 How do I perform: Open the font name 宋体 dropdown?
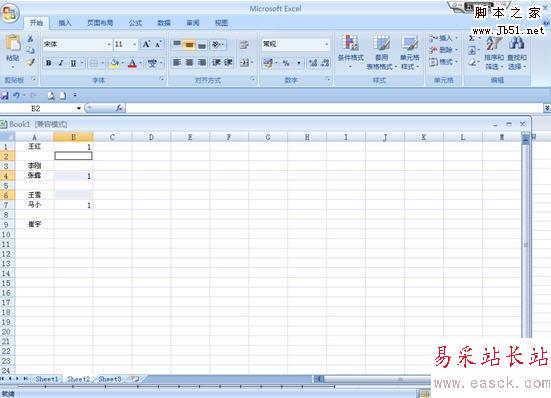tap(109, 44)
